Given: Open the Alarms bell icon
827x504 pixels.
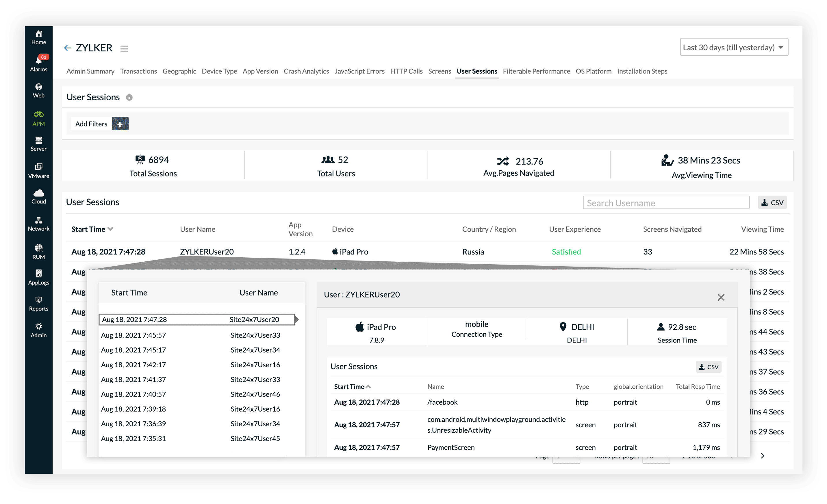Looking at the screenshot, I should [x=39, y=61].
